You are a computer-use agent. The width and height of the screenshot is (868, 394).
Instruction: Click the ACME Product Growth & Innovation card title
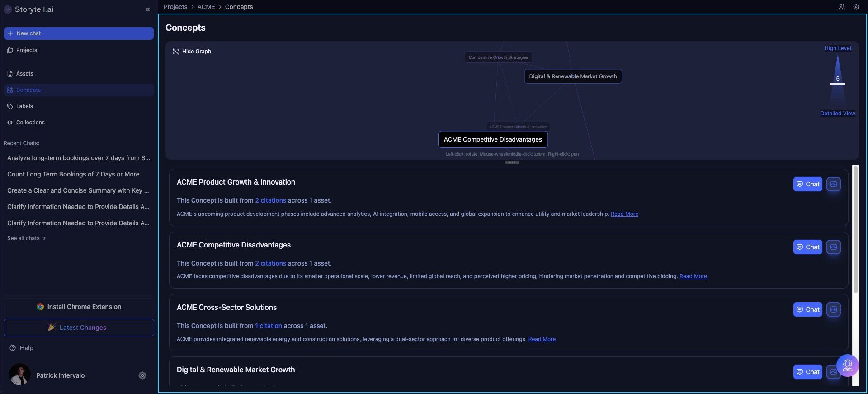[x=236, y=182]
